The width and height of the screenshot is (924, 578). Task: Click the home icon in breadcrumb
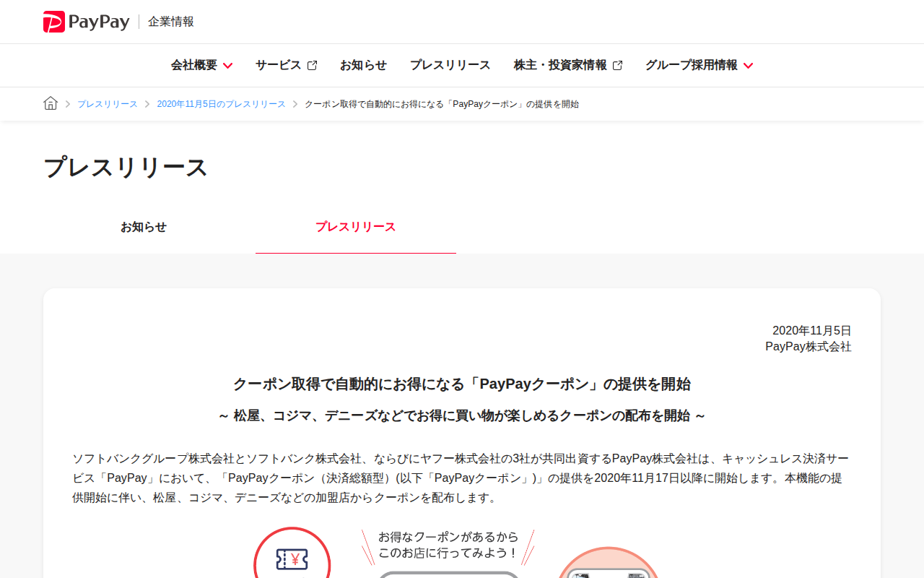[x=51, y=103]
